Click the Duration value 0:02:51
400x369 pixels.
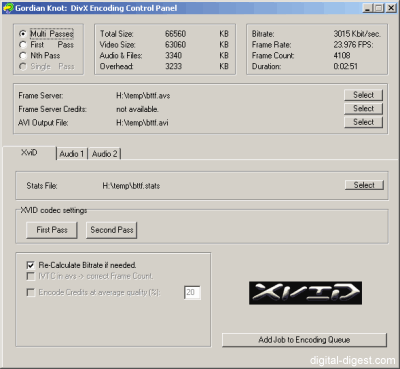coord(345,66)
